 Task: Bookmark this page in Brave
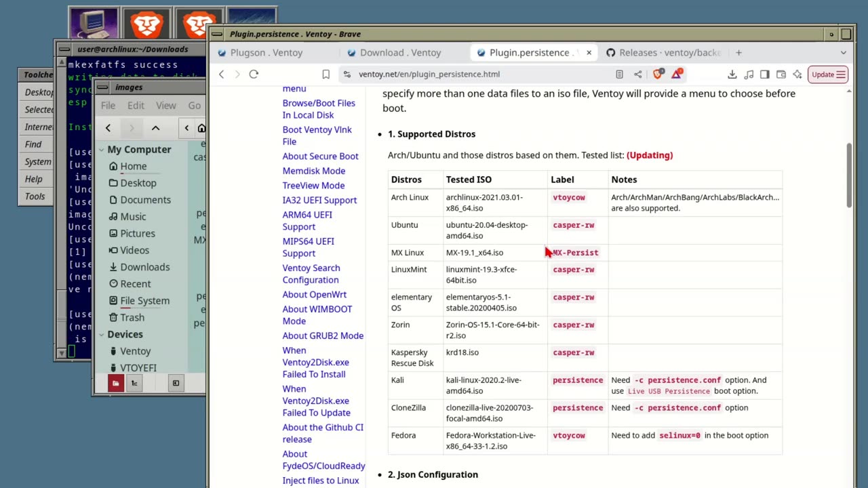point(325,74)
